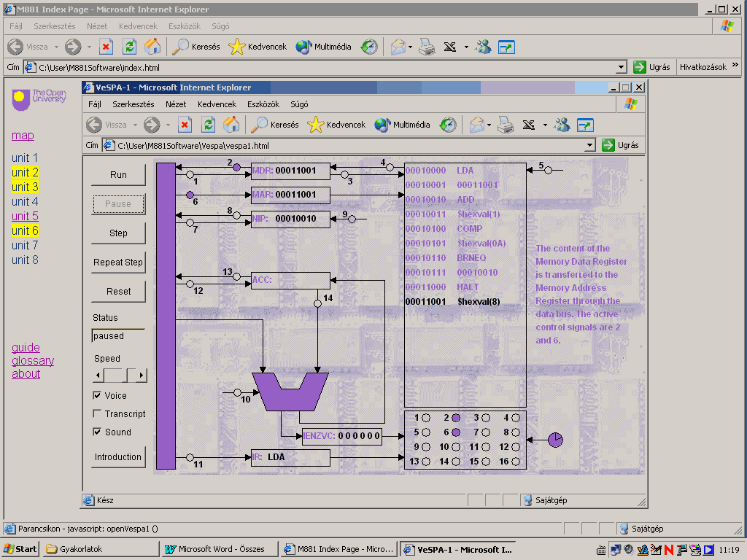Open Kedvencek menu in VeSPA-1 window menu bar
The width and height of the screenshot is (747, 560).
(217, 104)
